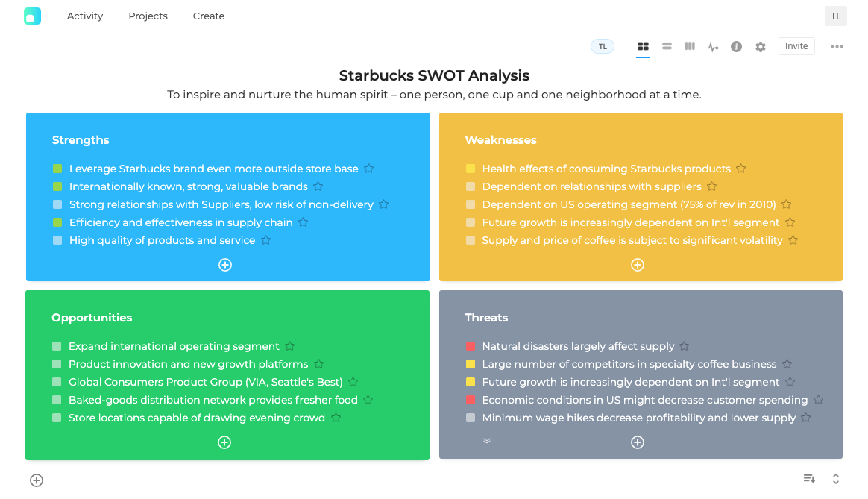Click the Invite button
Image resolution: width=868 pixels, height=499 pixels.
(x=796, y=45)
